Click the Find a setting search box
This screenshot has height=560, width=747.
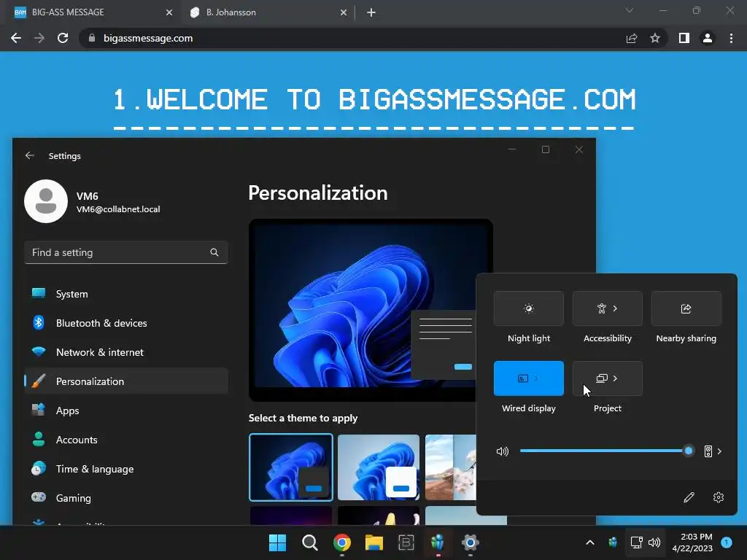tap(125, 252)
